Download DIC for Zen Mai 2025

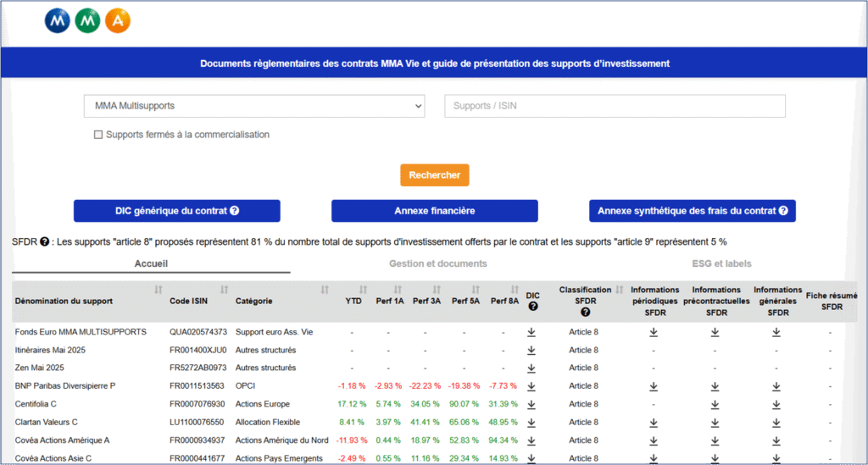[x=531, y=368]
